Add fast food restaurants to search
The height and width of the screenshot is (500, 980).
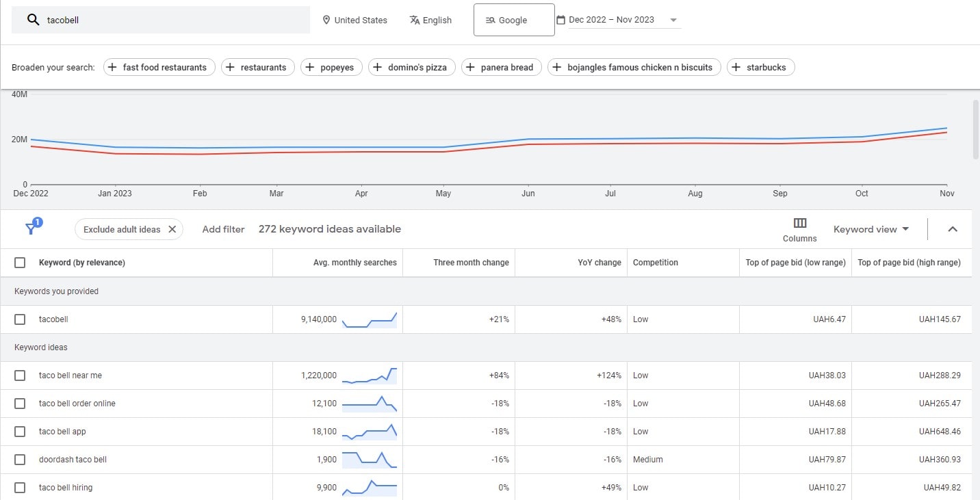coord(159,67)
